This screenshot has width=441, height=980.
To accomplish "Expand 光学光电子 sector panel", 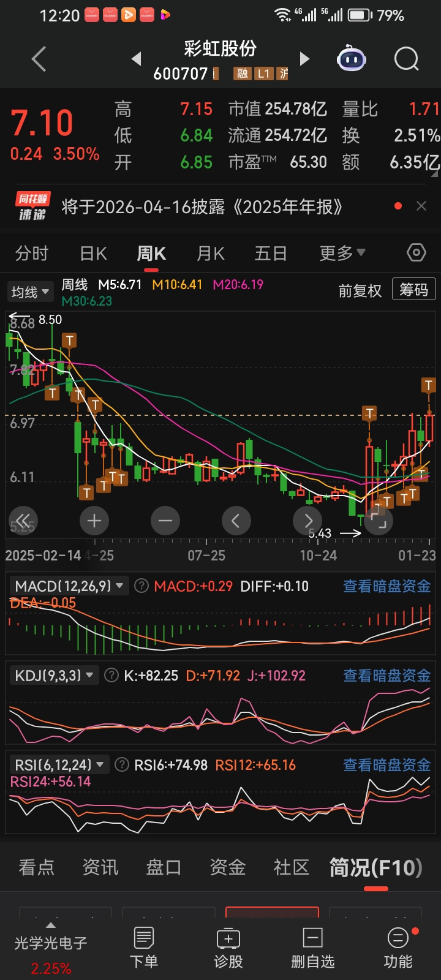I will [51, 948].
